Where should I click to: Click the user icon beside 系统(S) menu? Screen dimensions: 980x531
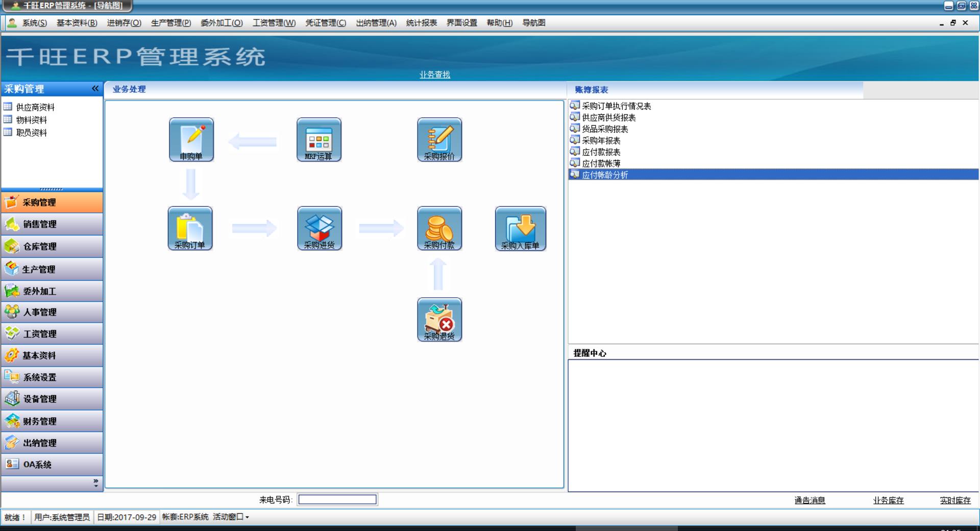(12, 23)
